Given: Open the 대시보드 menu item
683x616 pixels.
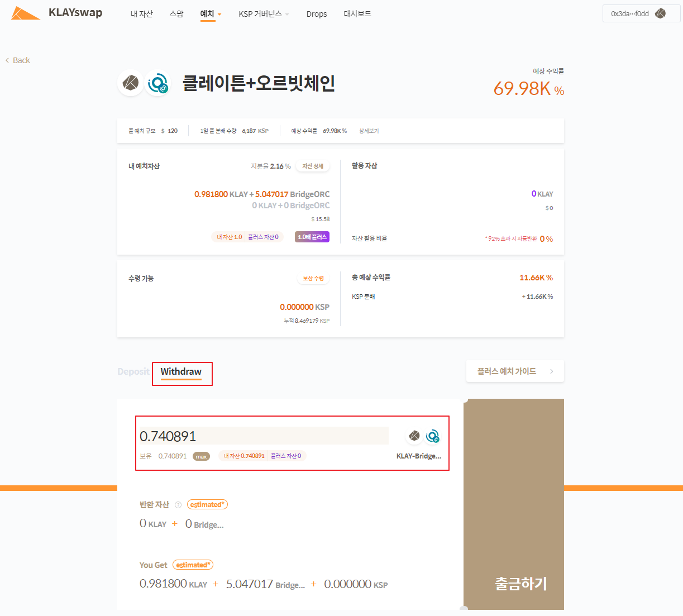Looking at the screenshot, I should 357,14.
